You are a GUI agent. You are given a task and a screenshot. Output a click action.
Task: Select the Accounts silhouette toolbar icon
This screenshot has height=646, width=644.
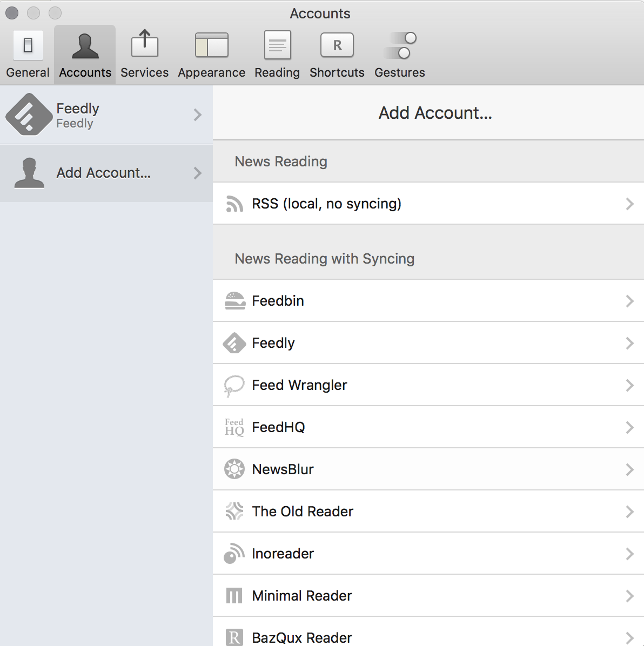coord(85,46)
